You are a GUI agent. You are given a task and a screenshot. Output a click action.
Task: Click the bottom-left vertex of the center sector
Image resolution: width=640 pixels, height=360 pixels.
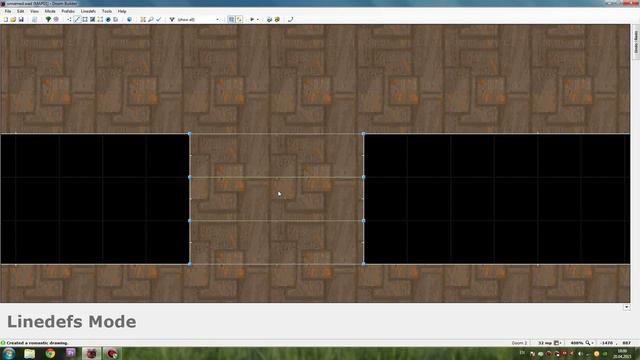coord(190,264)
